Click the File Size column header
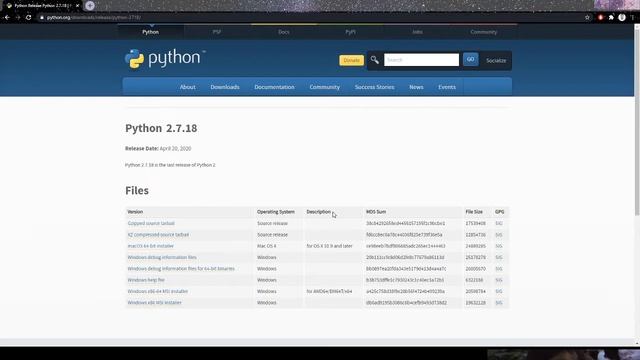 click(474, 212)
